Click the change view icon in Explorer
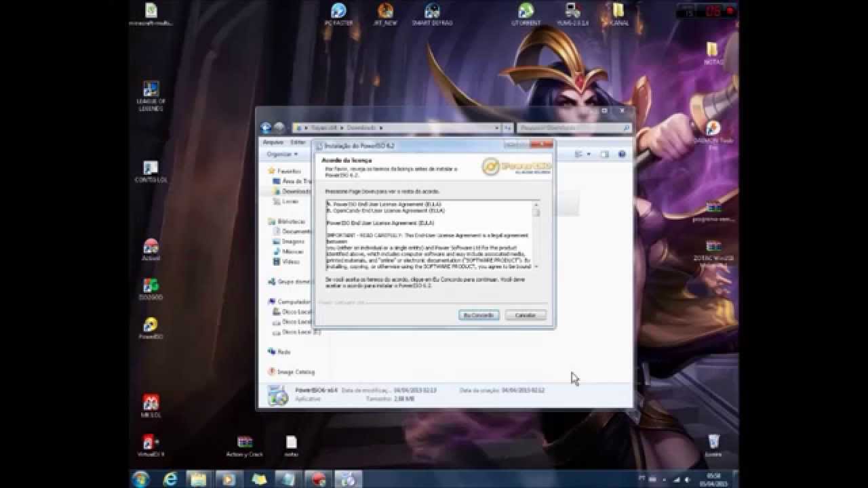The height and width of the screenshot is (488, 868). 578,155
